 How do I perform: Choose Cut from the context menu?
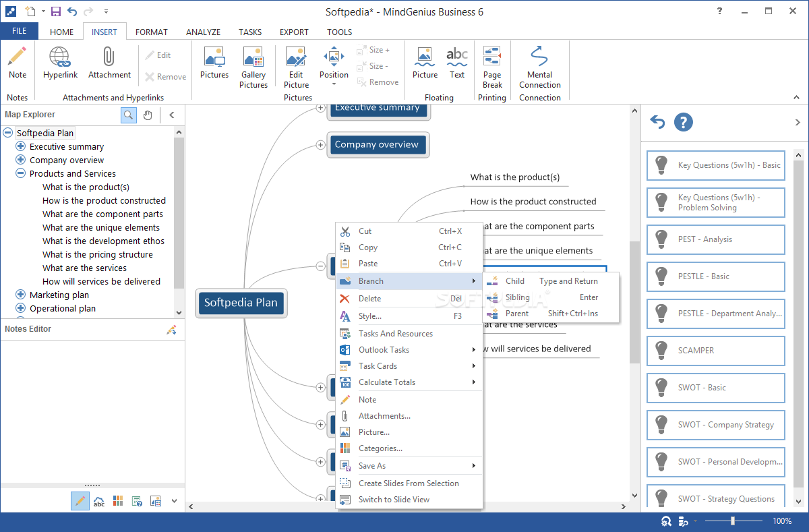coord(409,231)
